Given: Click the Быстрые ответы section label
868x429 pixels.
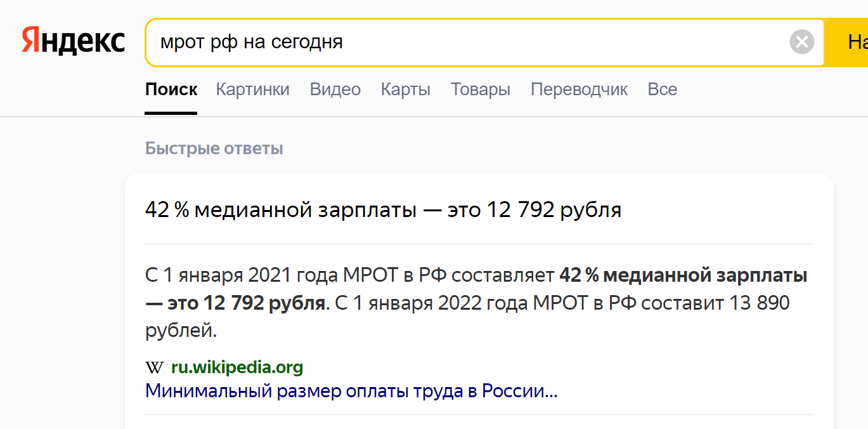Looking at the screenshot, I should pos(214,148).
